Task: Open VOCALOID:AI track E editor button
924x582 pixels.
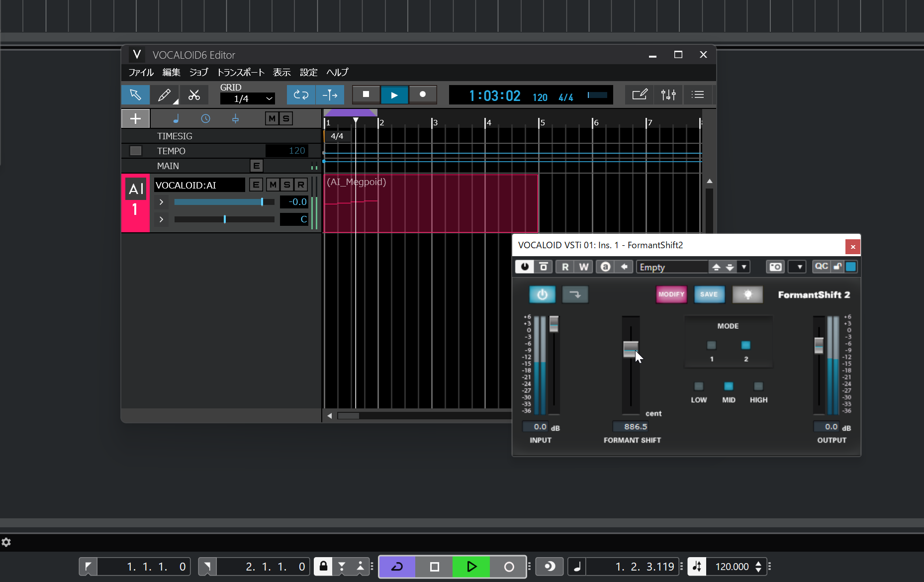Action: (x=256, y=185)
